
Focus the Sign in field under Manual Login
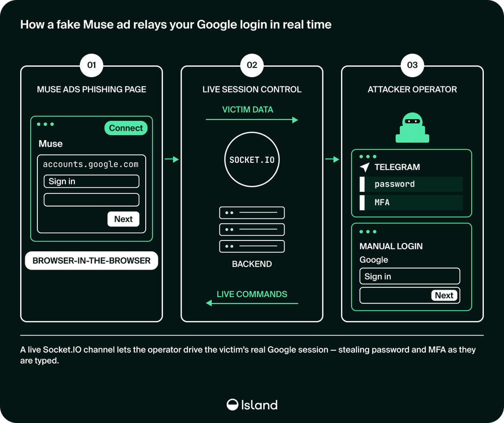(409, 276)
